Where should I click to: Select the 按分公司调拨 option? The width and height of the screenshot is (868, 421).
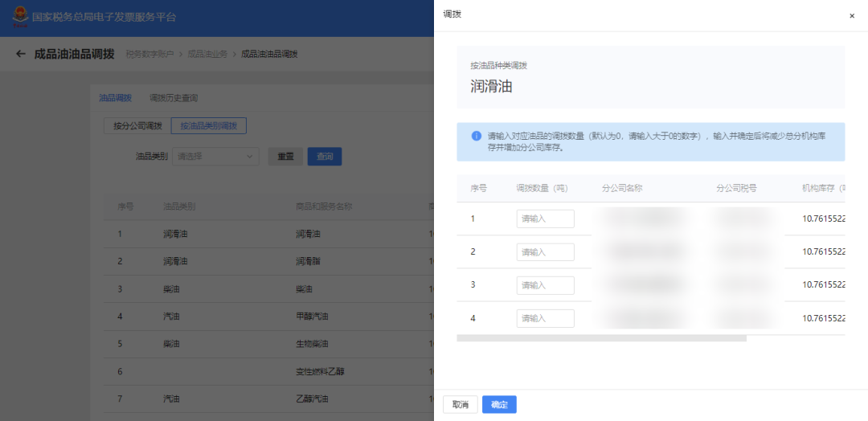(137, 126)
